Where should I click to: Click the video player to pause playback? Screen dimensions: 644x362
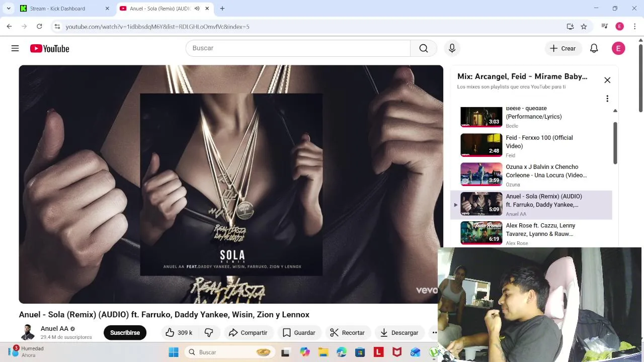pyautogui.click(x=231, y=184)
